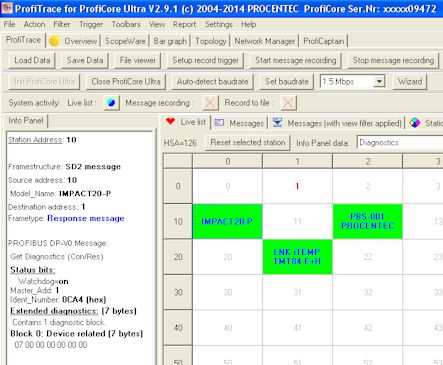Click the yellow Overview status circle icon
This screenshot has width=443, height=365.
(x=54, y=41)
